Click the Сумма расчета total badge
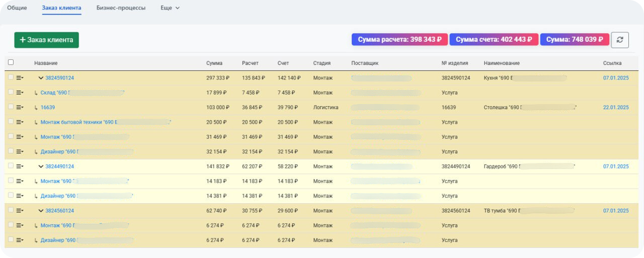Screen dimensions: 644x258 coord(399,40)
